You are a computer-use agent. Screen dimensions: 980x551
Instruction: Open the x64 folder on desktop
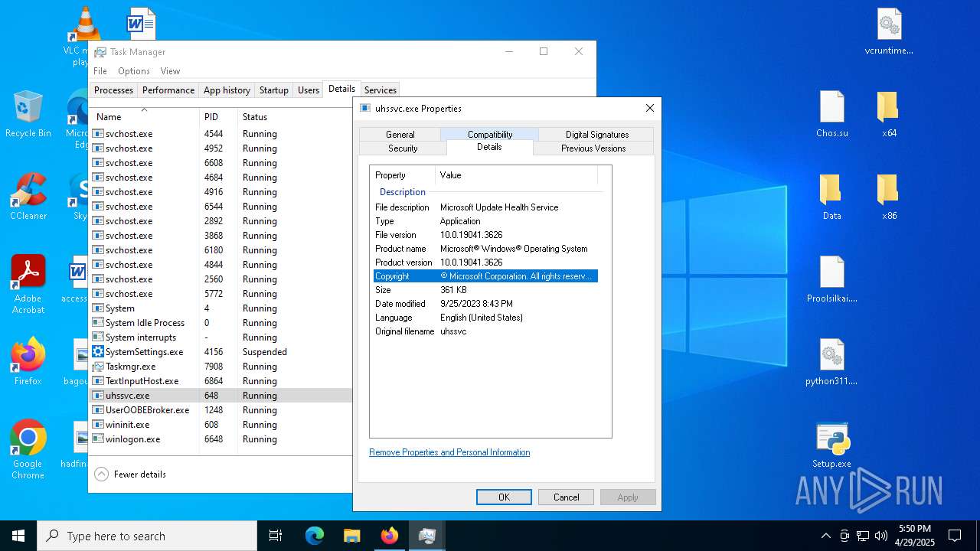[x=889, y=115]
